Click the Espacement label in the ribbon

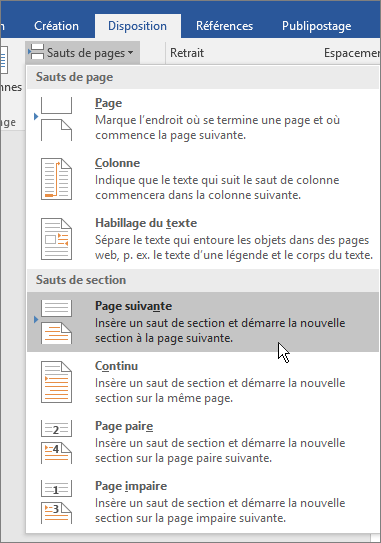[352, 53]
